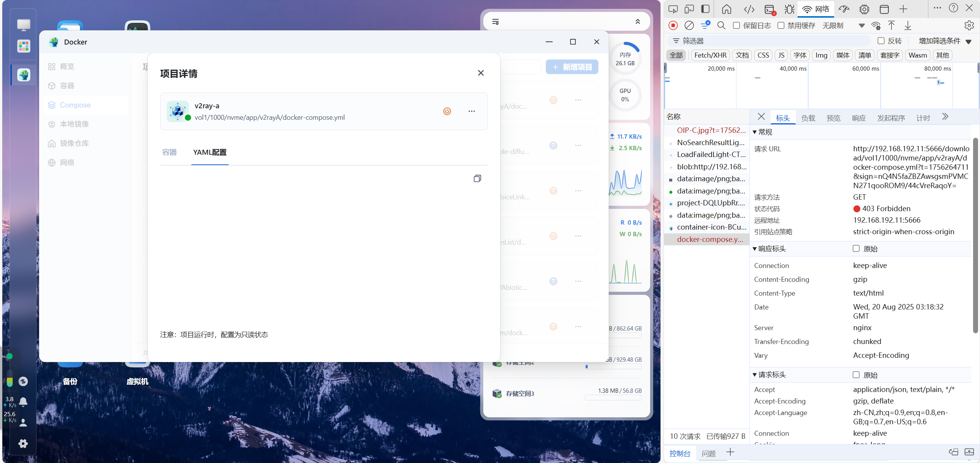
Task: Expand the 增加筛选条件 dropdown
Action: point(945,41)
